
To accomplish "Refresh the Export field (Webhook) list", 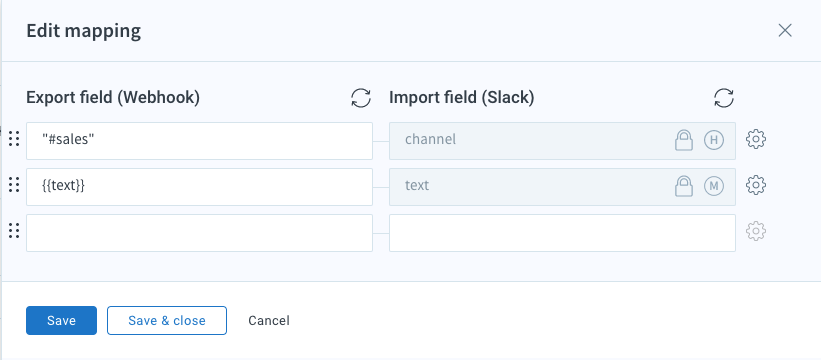I will coord(361,98).
